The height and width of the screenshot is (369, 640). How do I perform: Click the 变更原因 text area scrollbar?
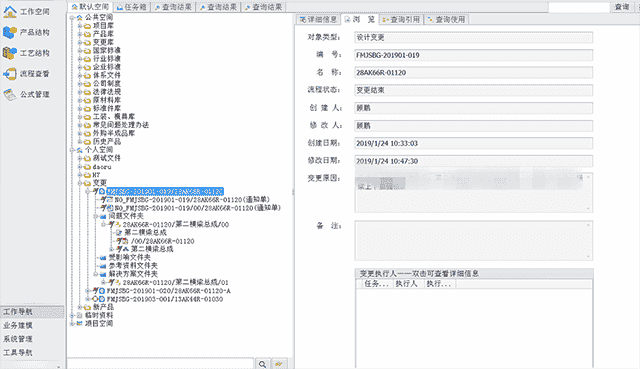588,193
